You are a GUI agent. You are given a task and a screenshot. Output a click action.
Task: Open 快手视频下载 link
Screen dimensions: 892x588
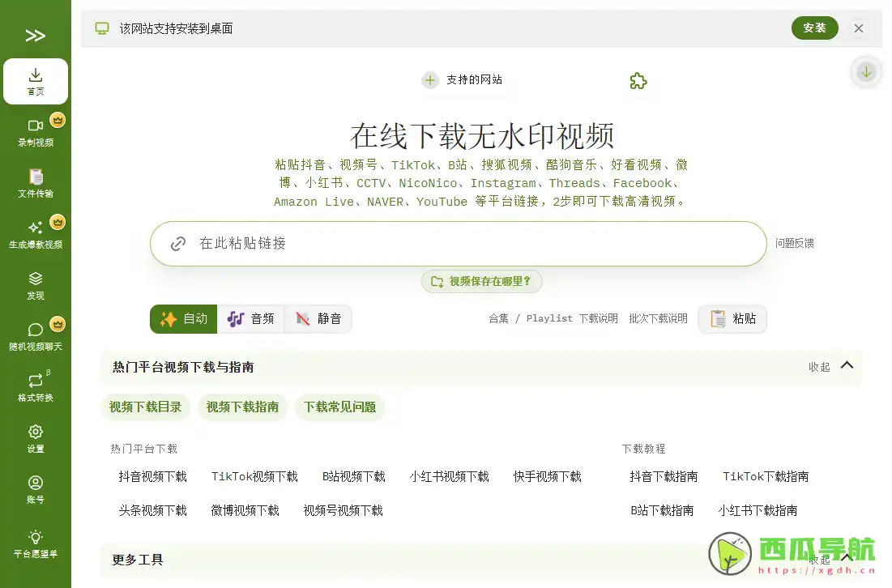[547, 476]
